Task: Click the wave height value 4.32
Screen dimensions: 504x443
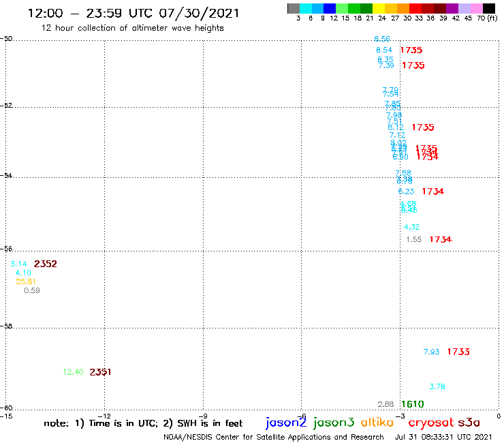Action: [x=412, y=227]
